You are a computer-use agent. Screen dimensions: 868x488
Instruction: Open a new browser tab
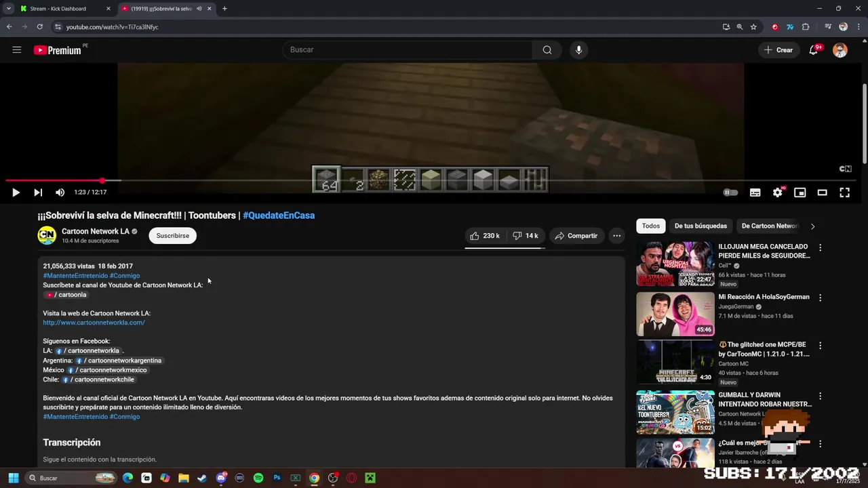224,9
